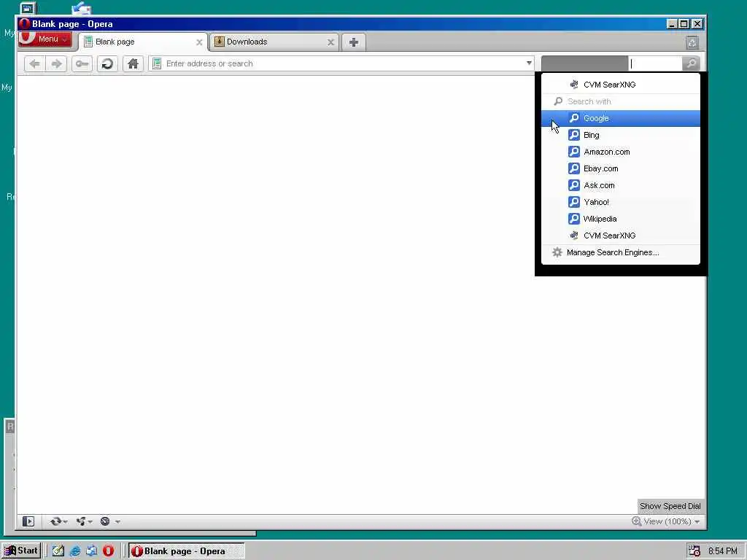747x560 pixels.
Task: Click the notepad quick launch icon
Action: click(x=58, y=551)
